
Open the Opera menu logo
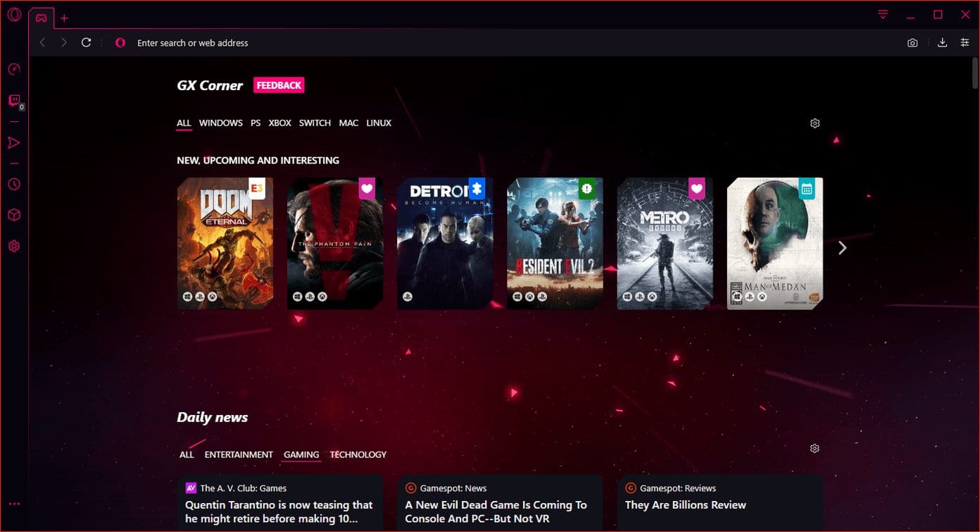(14, 15)
